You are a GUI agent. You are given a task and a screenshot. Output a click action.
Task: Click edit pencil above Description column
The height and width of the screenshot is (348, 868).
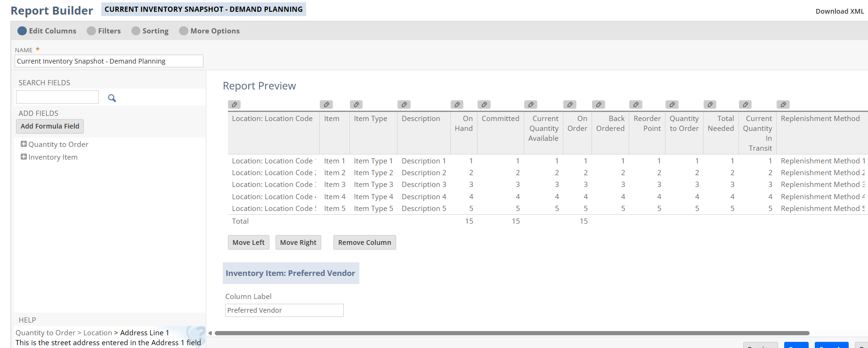404,105
